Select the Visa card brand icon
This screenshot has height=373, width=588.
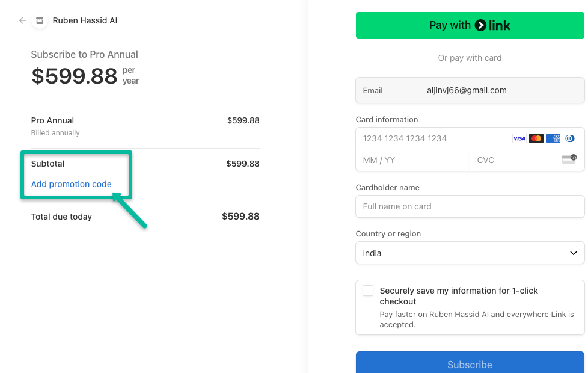519,138
